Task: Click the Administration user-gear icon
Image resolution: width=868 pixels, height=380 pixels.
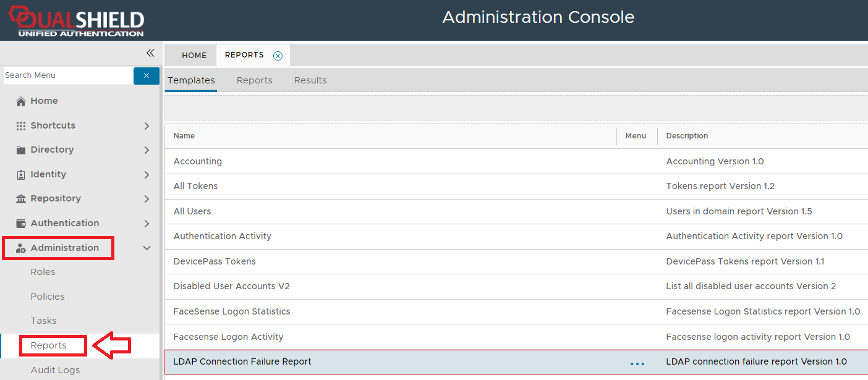Action: click(21, 248)
